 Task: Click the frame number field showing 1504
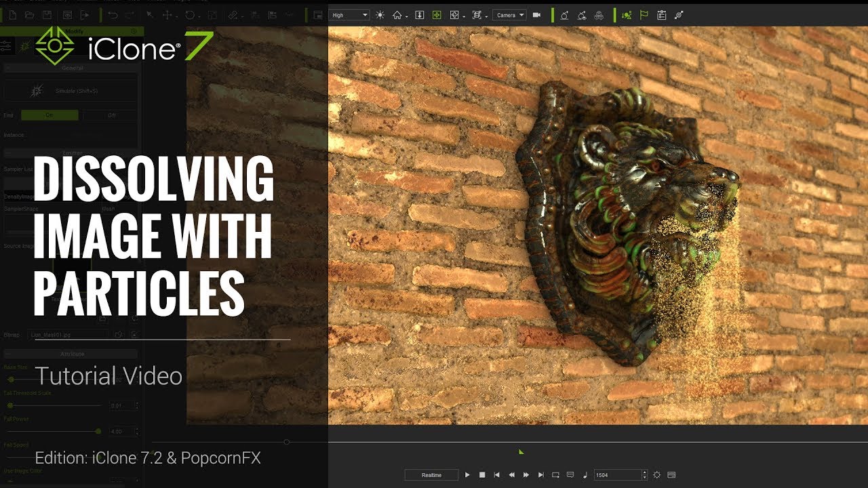coord(616,475)
